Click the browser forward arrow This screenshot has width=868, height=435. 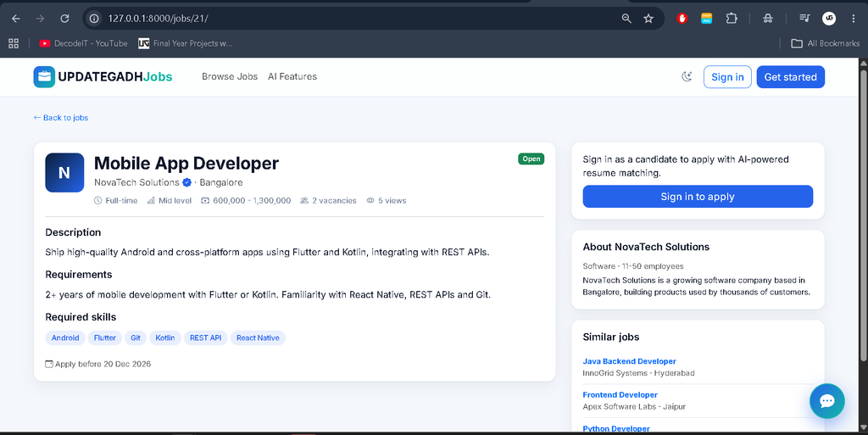pos(40,19)
